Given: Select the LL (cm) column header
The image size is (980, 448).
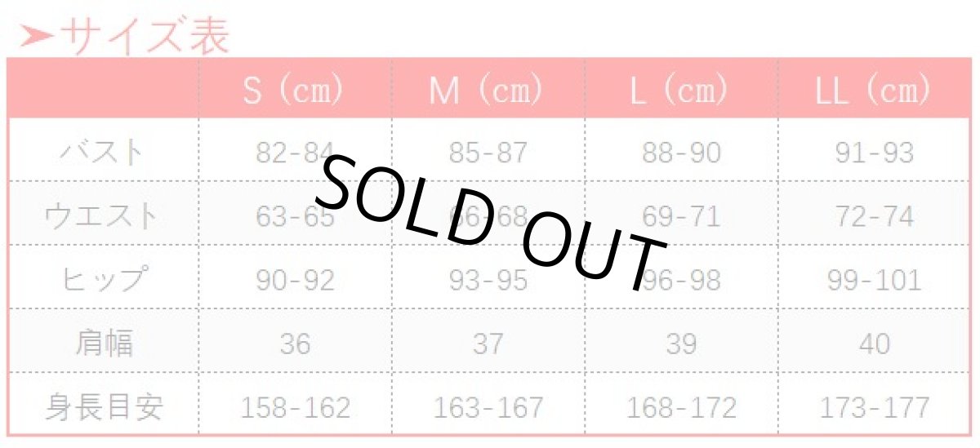Looking at the screenshot, I should click(873, 90).
